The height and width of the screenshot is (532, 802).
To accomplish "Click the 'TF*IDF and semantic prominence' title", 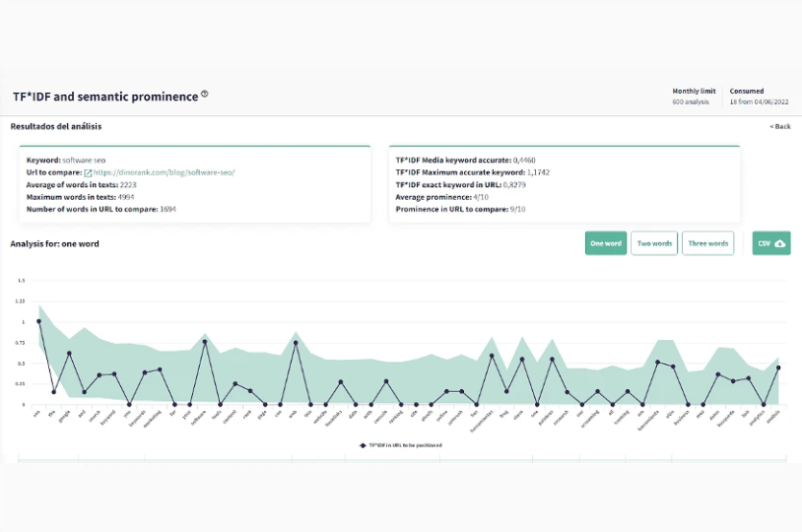I will (x=104, y=96).
